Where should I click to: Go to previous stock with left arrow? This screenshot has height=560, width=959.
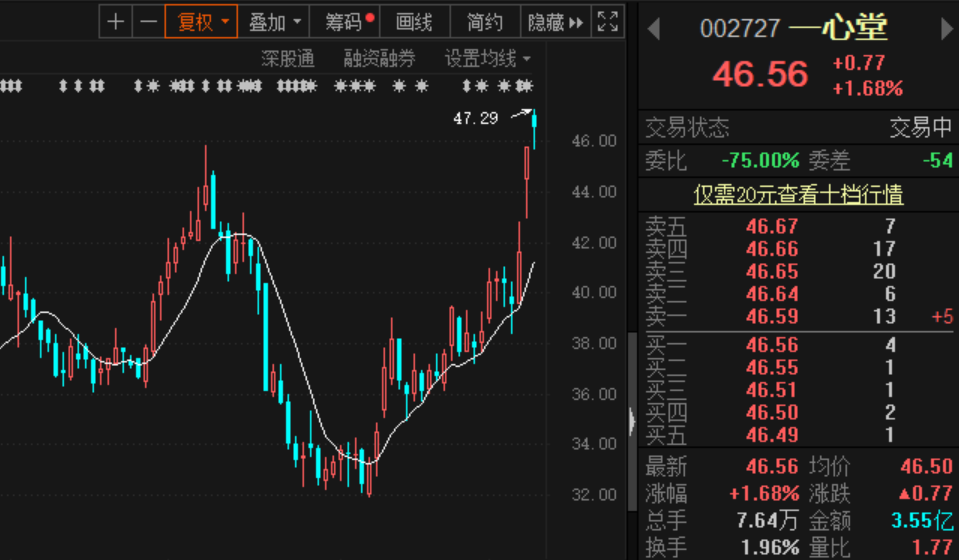[x=654, y=29]
